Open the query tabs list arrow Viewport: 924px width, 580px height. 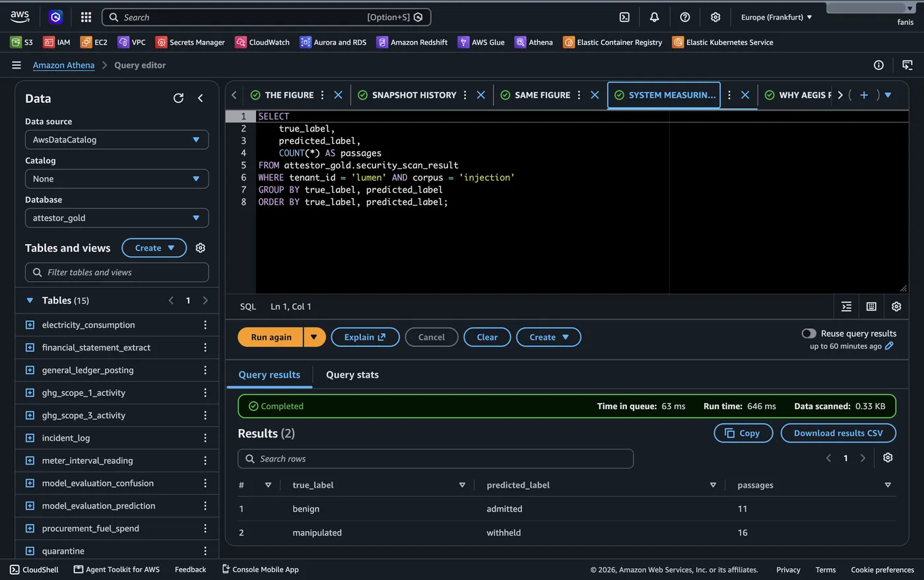(x=888, y=95)
